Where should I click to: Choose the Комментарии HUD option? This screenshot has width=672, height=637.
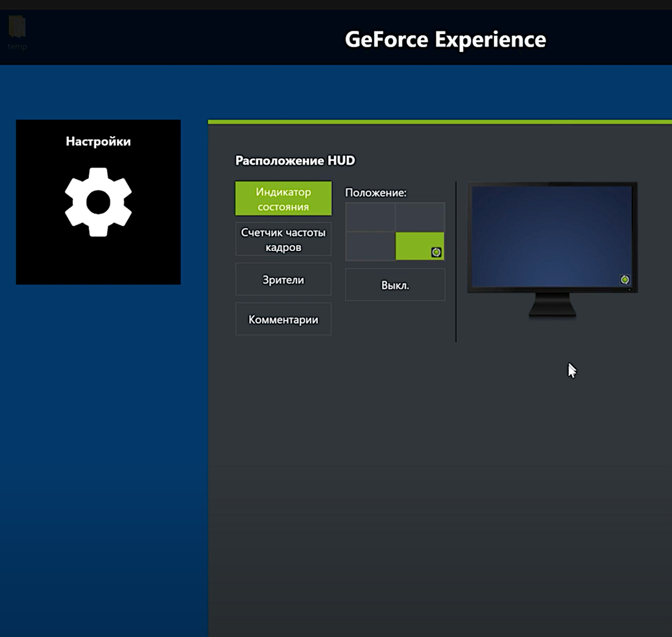click(x=283, y=319)
